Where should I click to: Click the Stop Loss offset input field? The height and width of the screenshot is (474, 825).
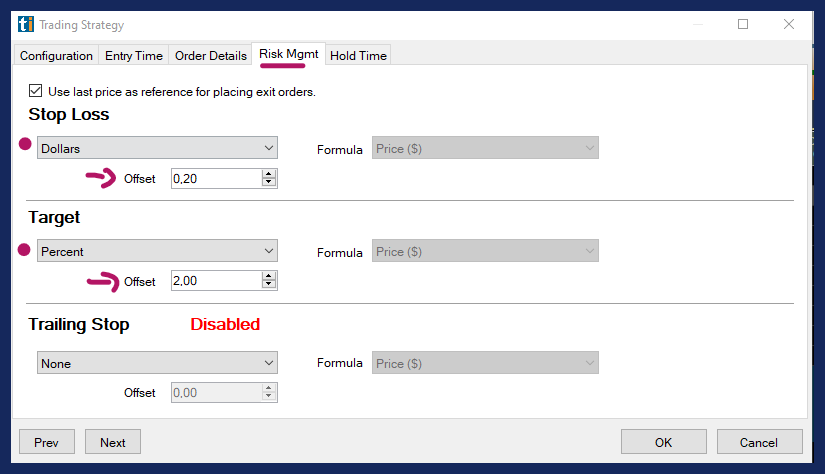(215, 178)
